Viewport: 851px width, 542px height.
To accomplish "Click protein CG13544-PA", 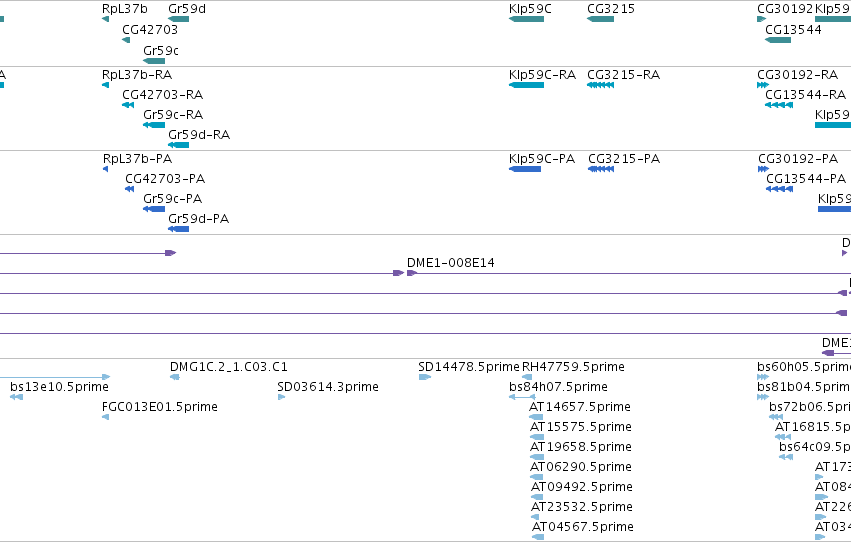I will [779, 189].
